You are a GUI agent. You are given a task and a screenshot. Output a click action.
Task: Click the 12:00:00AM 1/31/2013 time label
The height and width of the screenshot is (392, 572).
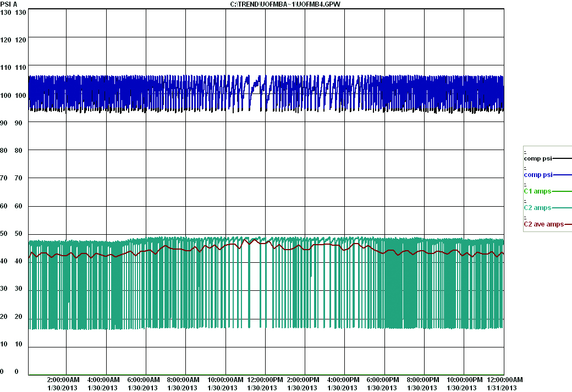click(x=504, y=384)
